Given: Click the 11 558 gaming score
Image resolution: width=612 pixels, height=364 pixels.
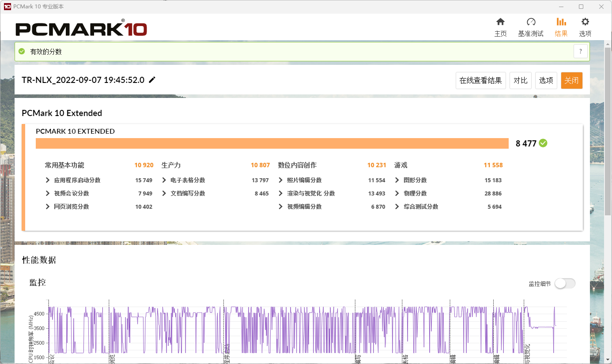Looking at the screenshot, I should point(493,165).
